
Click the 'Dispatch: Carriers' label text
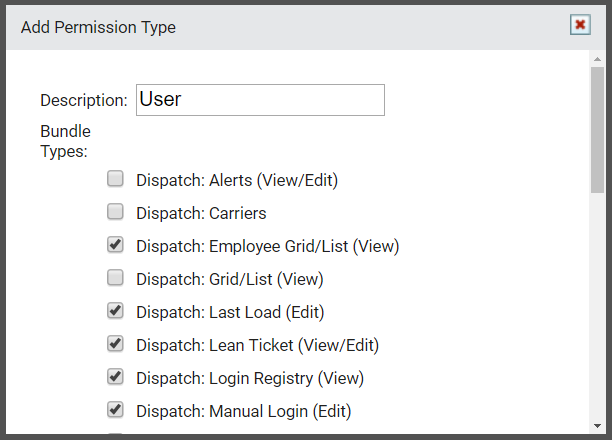[x=201, y=214]
